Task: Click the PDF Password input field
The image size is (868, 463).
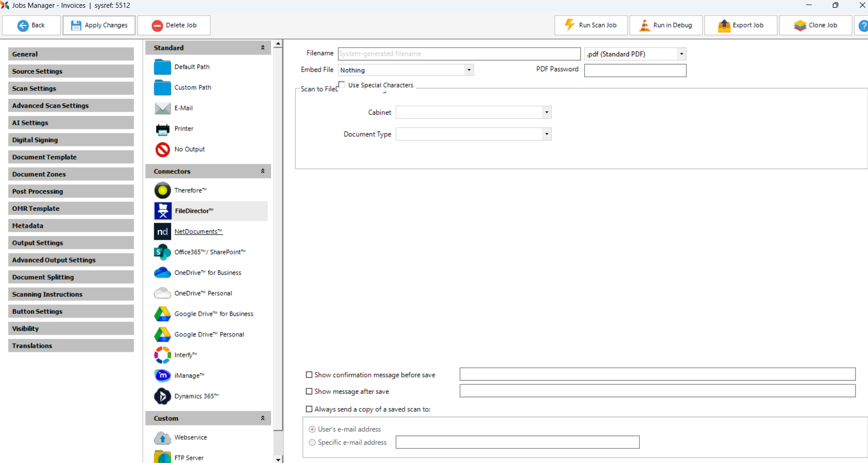Action: click(x=635, y=70)
